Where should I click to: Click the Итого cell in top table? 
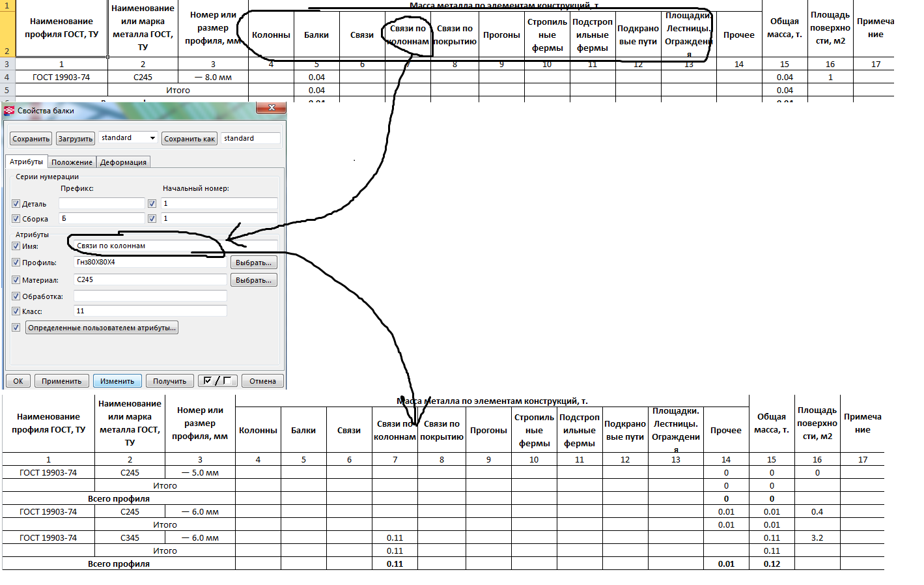coord(178,90)
